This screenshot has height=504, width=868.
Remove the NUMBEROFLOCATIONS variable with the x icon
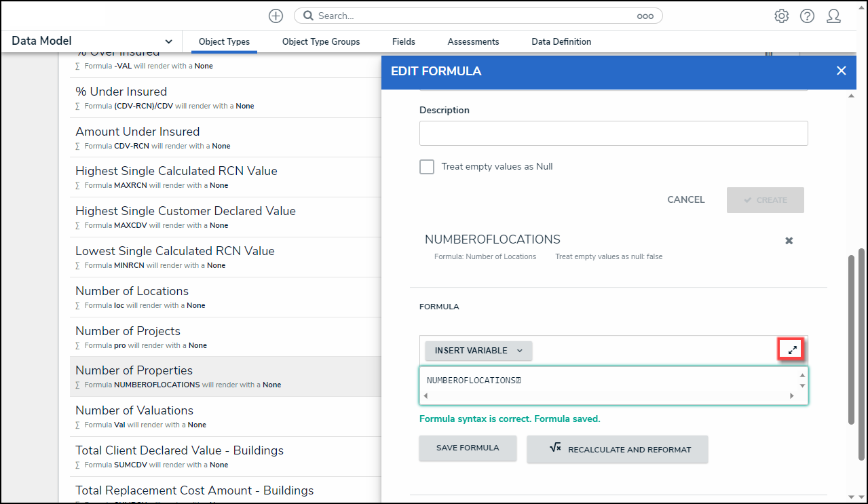pyautogui.click(x=789, y=241)
